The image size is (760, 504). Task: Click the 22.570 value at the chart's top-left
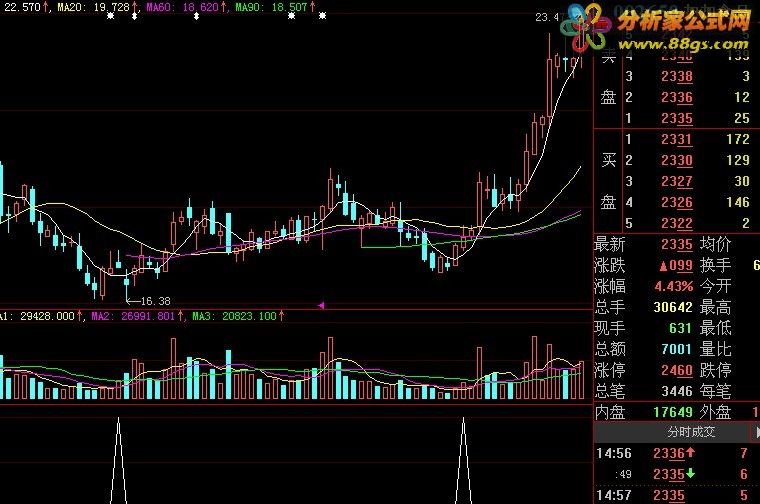(x=22, y=7)
